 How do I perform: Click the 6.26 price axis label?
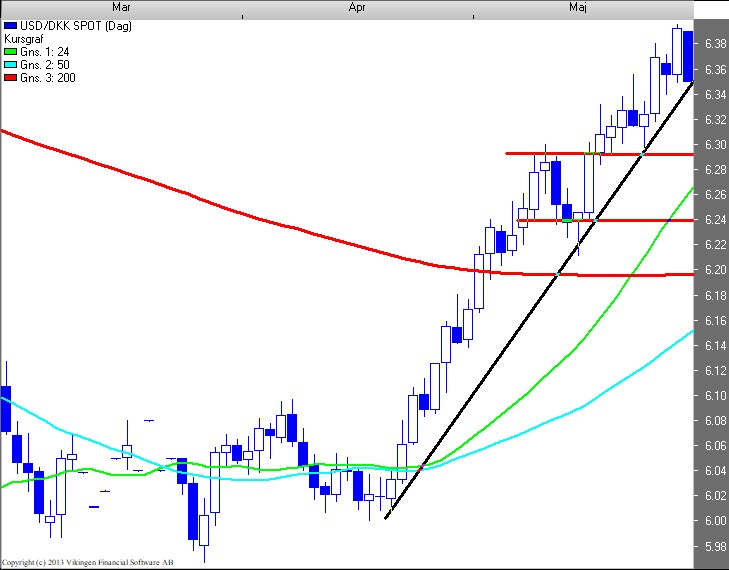tap(716, 195)
